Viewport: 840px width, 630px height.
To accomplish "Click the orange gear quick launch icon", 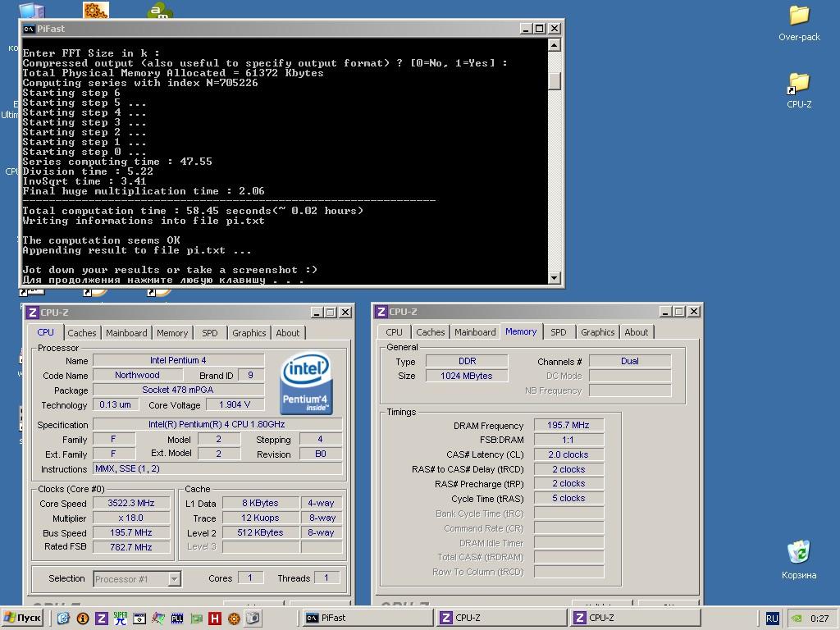I will point(234,619).
